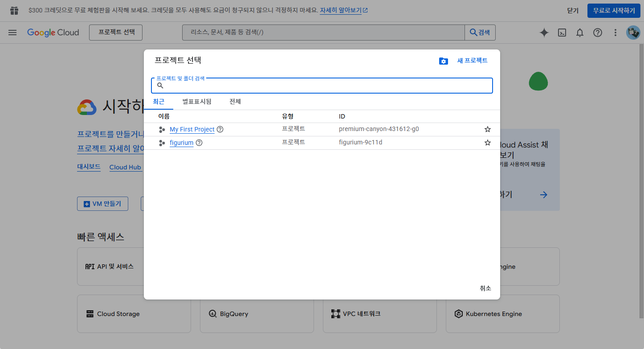Open the 자세히 알아보기 link in banner

pos(344,10)
